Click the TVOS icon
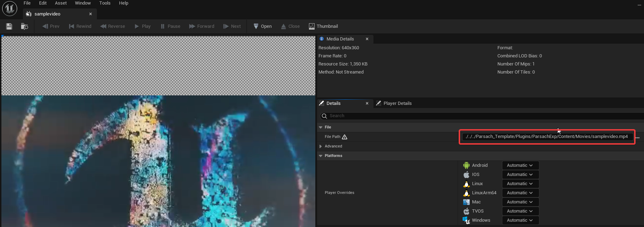This screenshot has height=227, width=644. pyautogui.click(x=466, y=211)
